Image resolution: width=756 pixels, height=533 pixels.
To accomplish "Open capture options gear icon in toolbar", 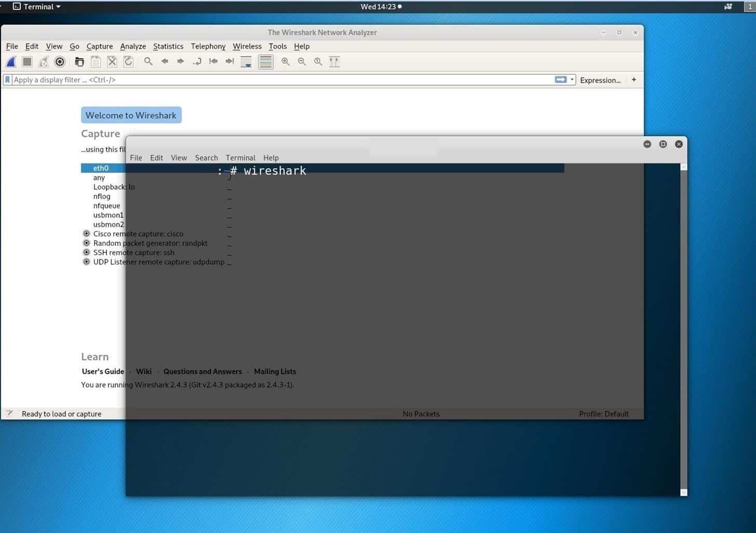I will click(x=60, y=62).
